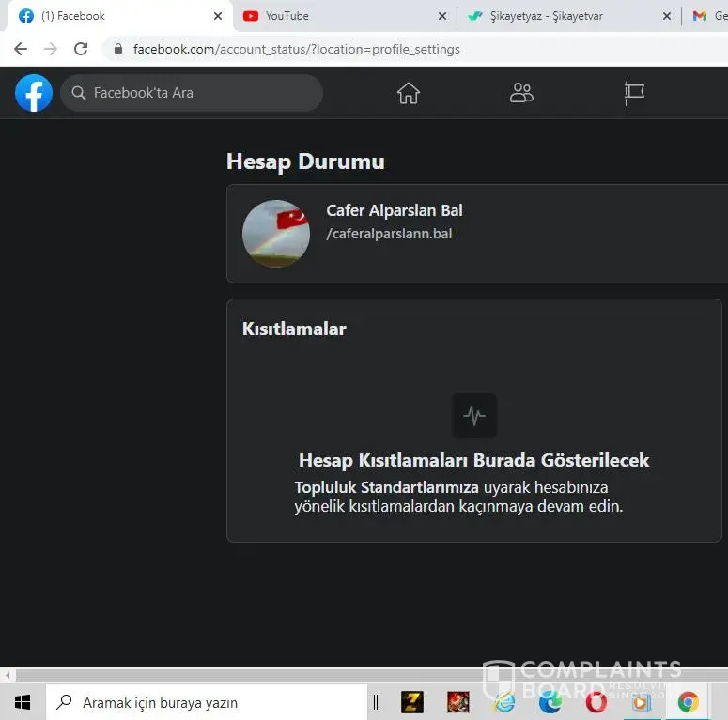Open Internet Explorer from taskbar
728x720 pixels.
504,701
